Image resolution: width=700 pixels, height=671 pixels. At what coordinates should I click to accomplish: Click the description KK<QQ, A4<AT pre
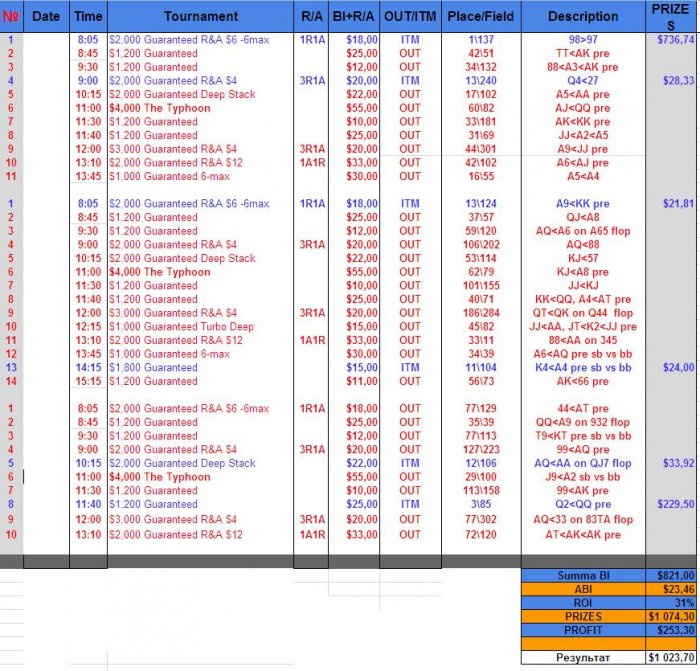pos(583,299)
